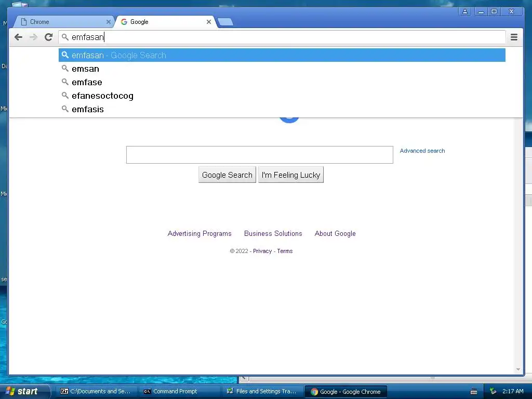Click the I'm Feeling Lucky button
This screenshot has height=399, width=532.
point(291,175)
